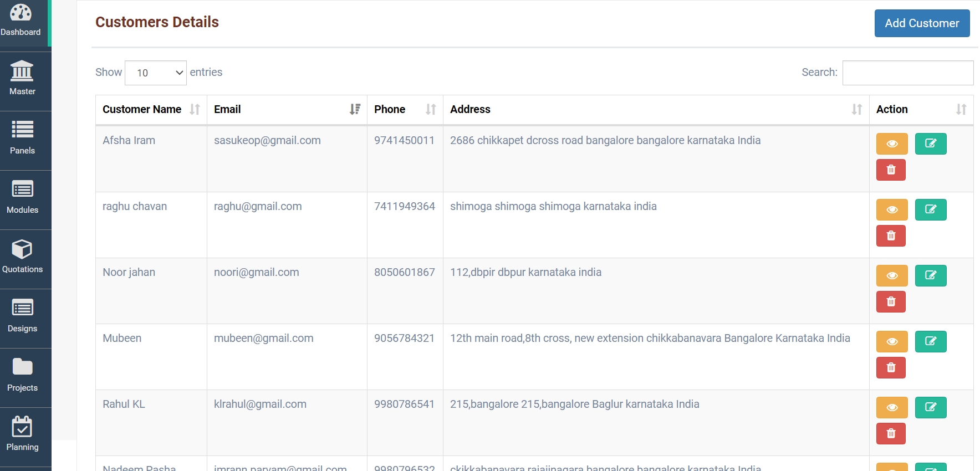The width and height of the screenshot is (980, 471).
Task: Sort table by Phone column
Action: [405, 110]
